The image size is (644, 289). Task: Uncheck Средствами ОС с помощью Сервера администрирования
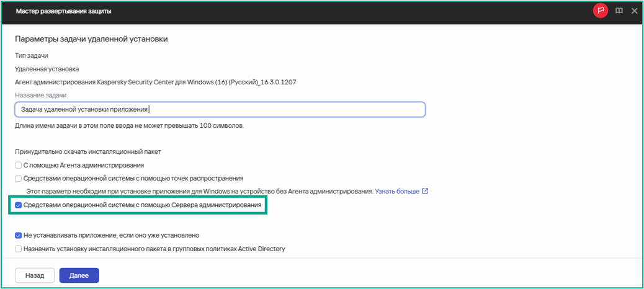point(18,205)
